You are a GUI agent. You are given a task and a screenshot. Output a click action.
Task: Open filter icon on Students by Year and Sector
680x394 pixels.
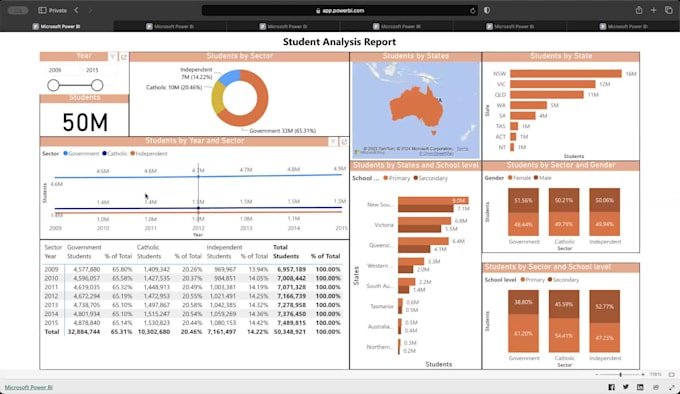click(x=333, y=142)
